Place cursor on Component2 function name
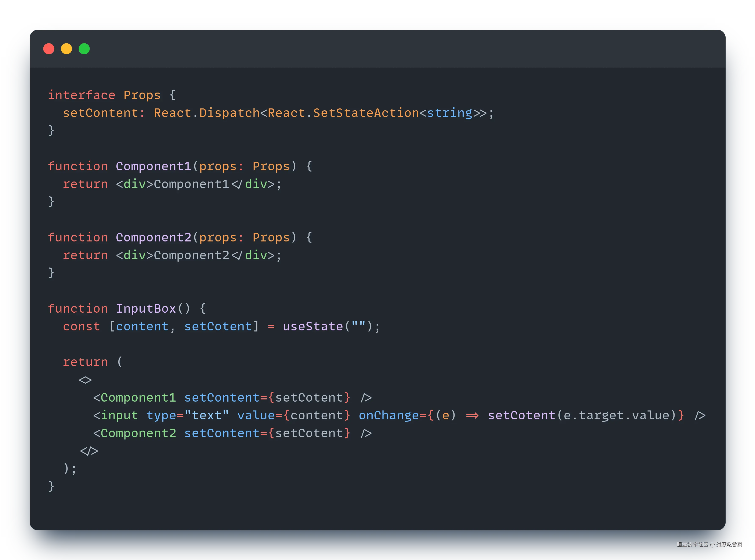The width and height of the screenshot is (755, 560). (153, 238)
